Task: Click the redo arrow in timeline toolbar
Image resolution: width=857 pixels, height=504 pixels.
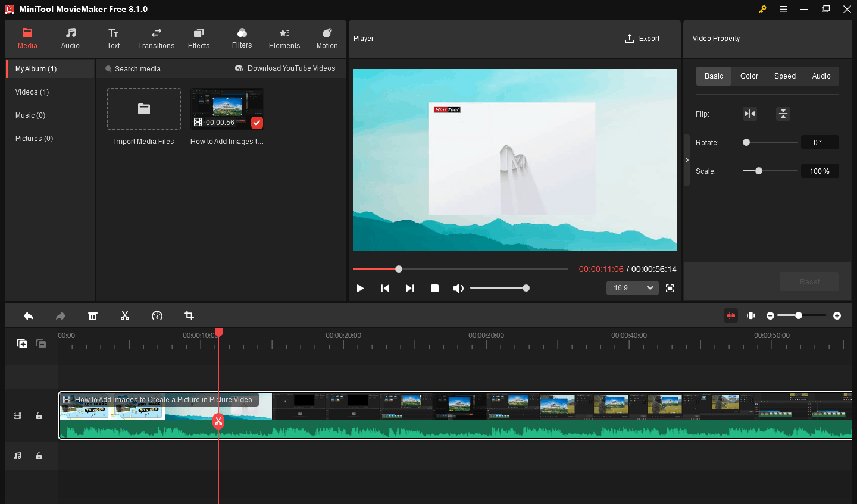Action: [61, 316]
